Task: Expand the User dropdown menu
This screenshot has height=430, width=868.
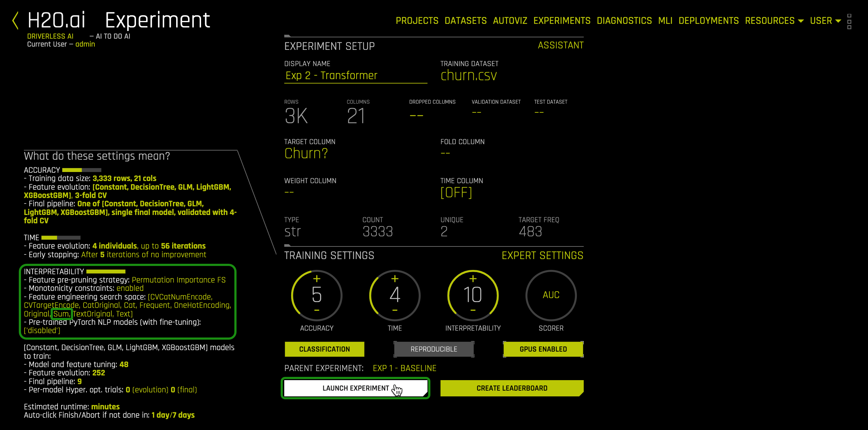Action: click(x=825, y=21)
